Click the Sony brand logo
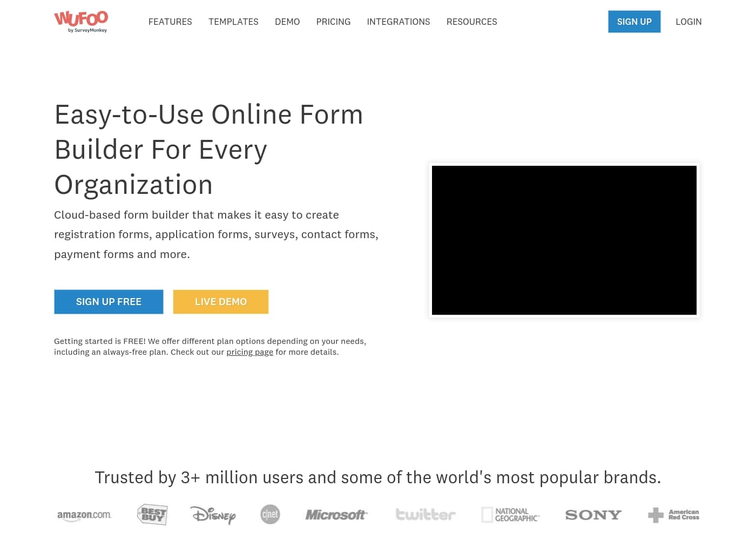This screenshot has height=540, width=756. click(x=593, y=515)
